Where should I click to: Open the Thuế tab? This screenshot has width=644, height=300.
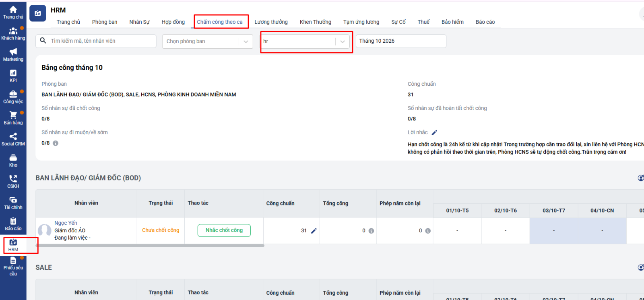coord(423,22)
